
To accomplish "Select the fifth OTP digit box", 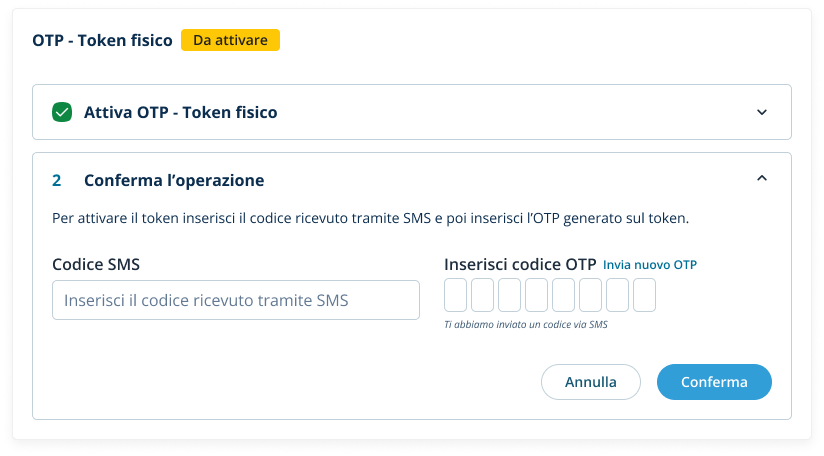I will 563,296.
